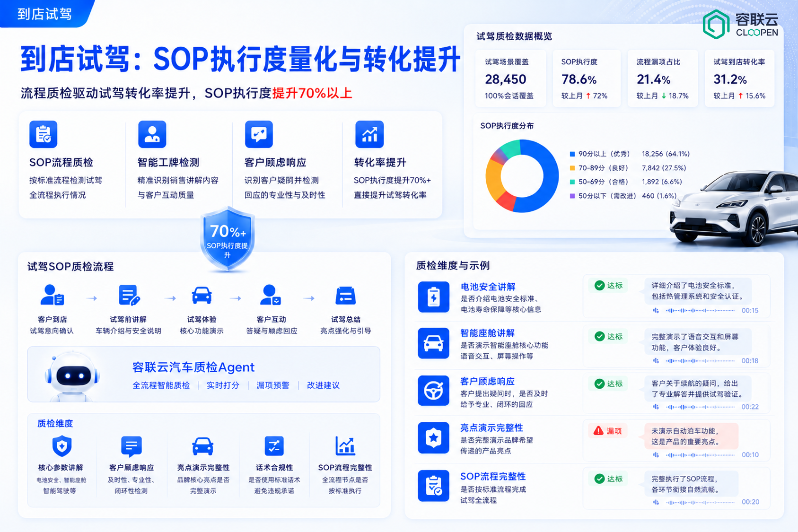This screenshot has width=798, height=532.
Task: Open the 亮点演示完整性 star icon
Action: pyautogui.click(x=433, y=438)
